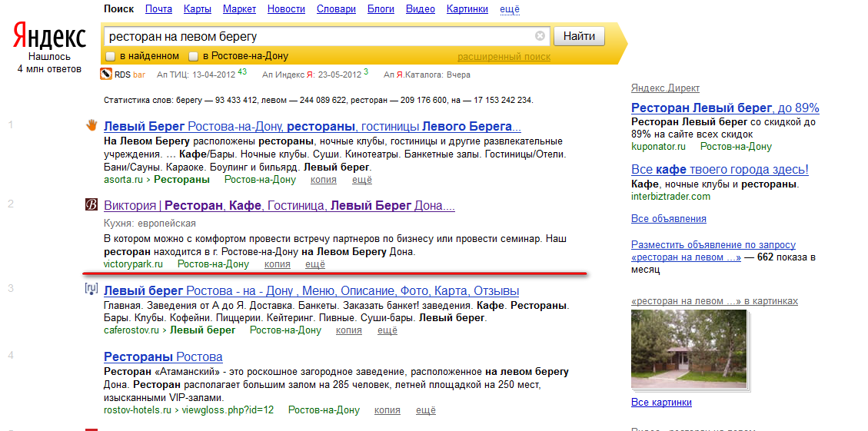
Task: Open the 'расширенный поиск' link
Action: pyautogui.click(x=504, y=56)
